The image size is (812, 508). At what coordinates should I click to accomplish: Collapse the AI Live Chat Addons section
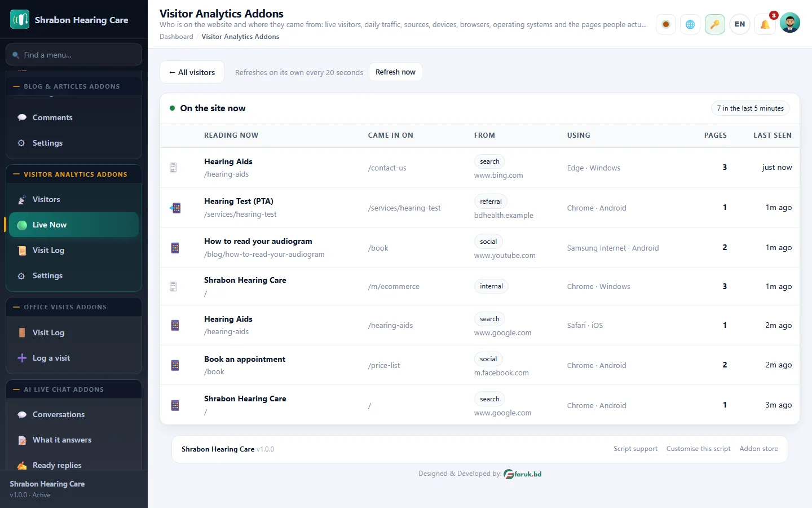click(x=74, y=389)
